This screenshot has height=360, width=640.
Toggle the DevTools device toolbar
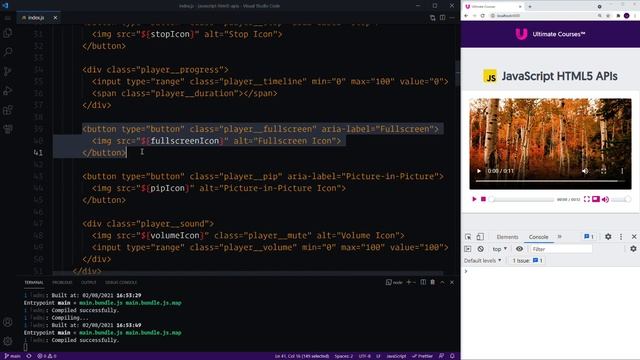[480, 237]
